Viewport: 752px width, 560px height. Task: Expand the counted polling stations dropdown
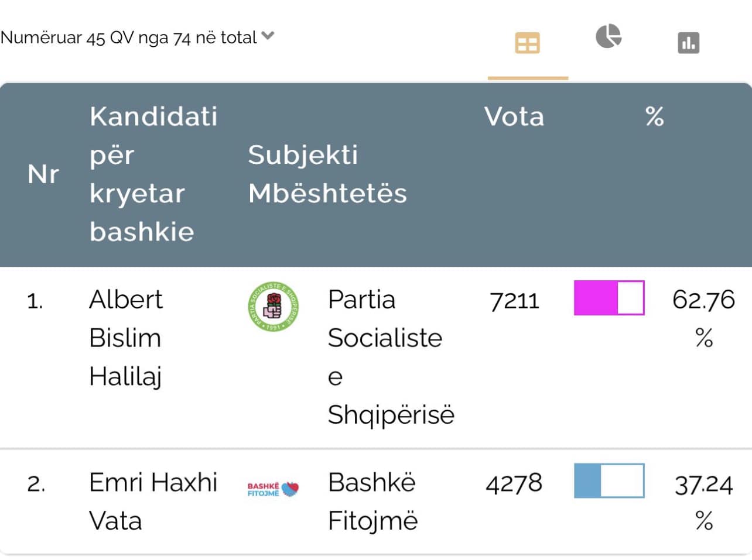(x=268, y=36)
